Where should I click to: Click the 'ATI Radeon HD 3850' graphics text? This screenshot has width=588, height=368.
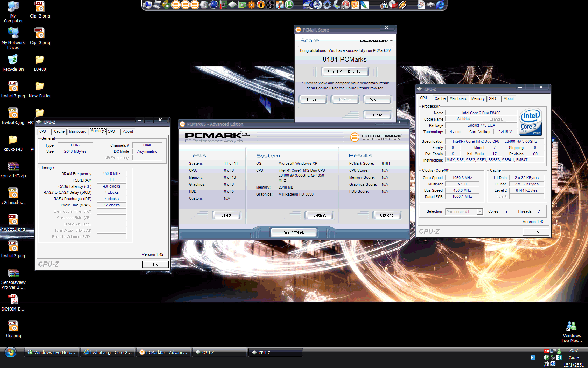pyautogui.click(x=296, y=194)
